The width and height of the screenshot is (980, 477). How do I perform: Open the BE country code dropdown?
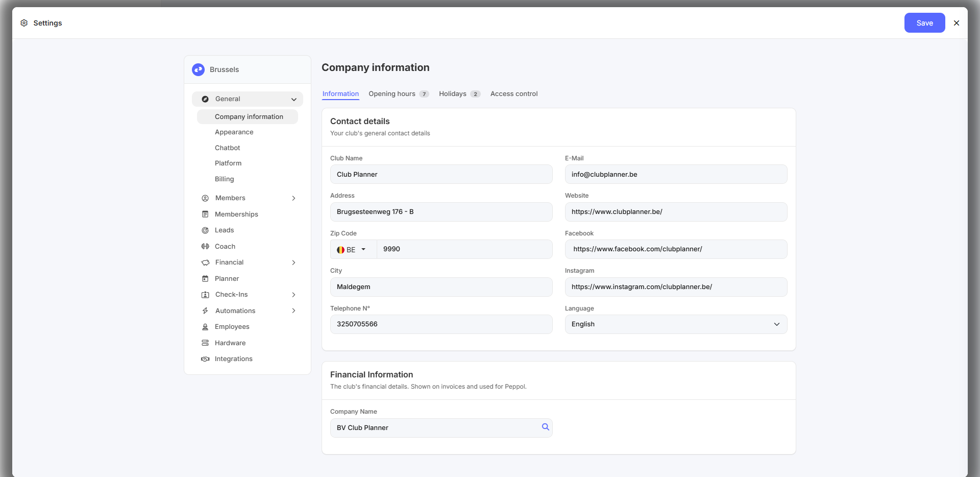tap(353, 249)
